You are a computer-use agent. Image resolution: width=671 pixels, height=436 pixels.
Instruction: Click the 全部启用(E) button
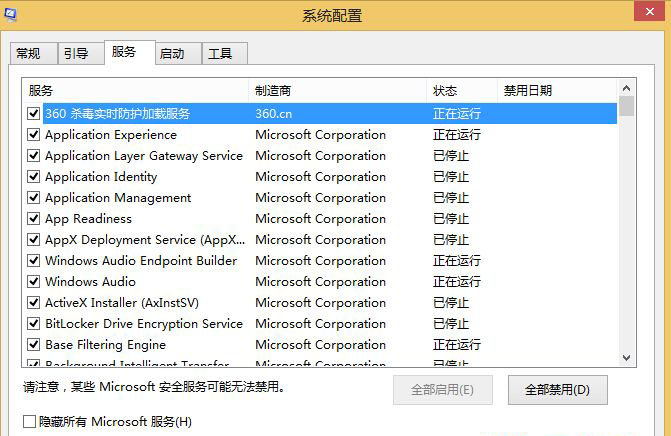point(442,390)
